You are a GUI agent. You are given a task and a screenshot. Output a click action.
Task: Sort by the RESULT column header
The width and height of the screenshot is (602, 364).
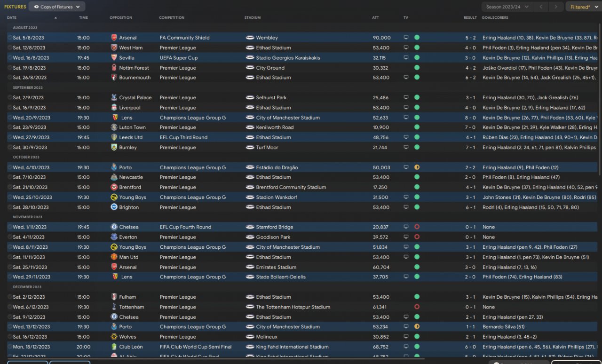pyautogui.click(x=470, y=18)
